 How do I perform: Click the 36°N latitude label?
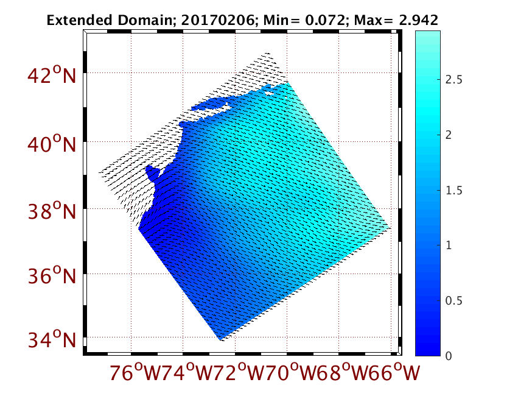coord(51,277)
